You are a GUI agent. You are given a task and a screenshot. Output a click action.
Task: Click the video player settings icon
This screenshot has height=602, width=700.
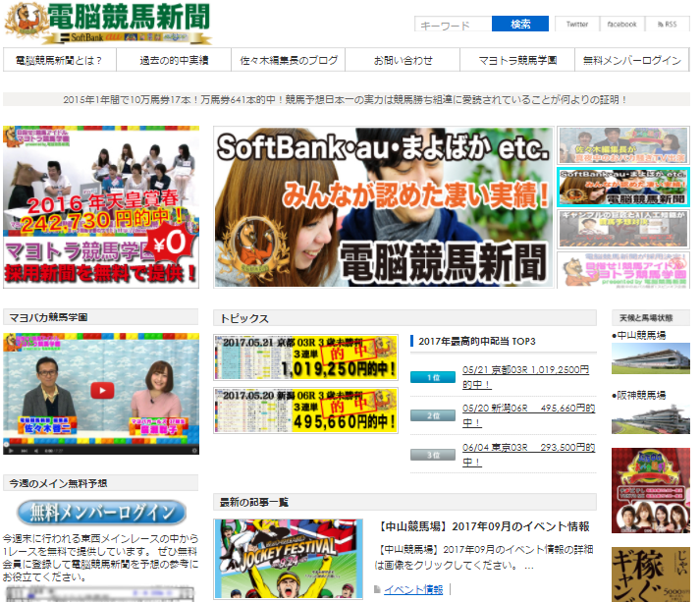click(194, 451)
